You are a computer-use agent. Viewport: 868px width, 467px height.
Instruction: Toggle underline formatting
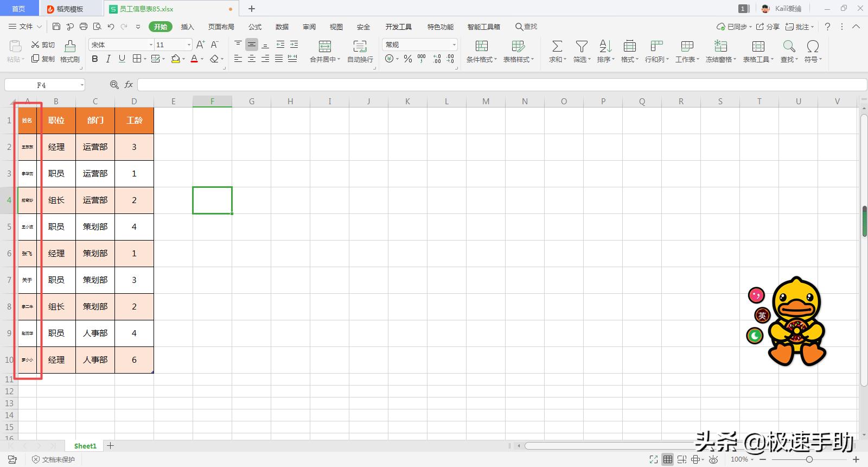pos(122,59)
